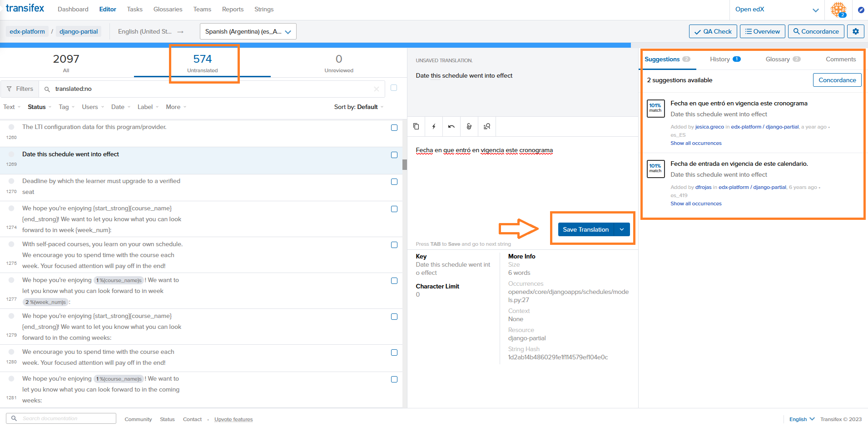This screenshot has height=427, width=868.
Task: Open the Sort by: Default dropdown
Action: pyautogui.click(x=358, y=107)
